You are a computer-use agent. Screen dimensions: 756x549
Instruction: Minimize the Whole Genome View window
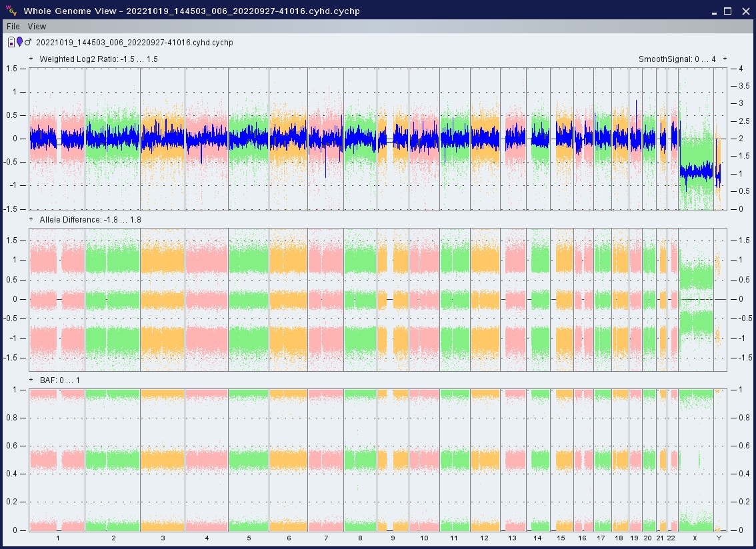(713, 11)
